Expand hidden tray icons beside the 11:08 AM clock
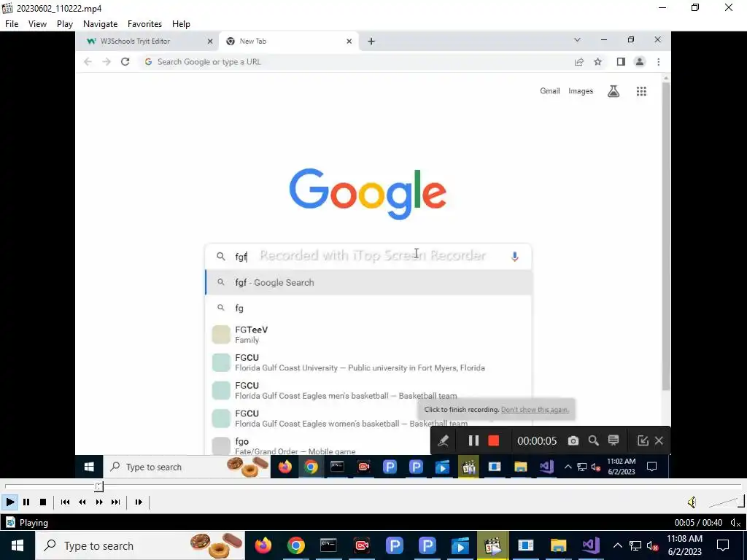Screen dimensions: 747x560 [617, 545]
